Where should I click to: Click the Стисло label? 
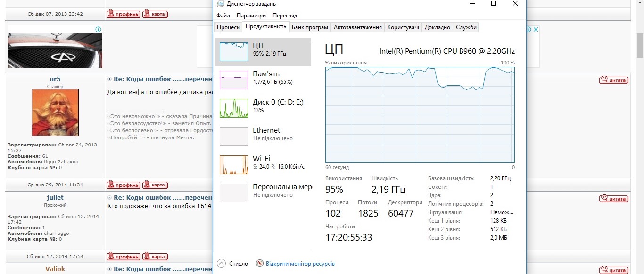coord(239,264)
